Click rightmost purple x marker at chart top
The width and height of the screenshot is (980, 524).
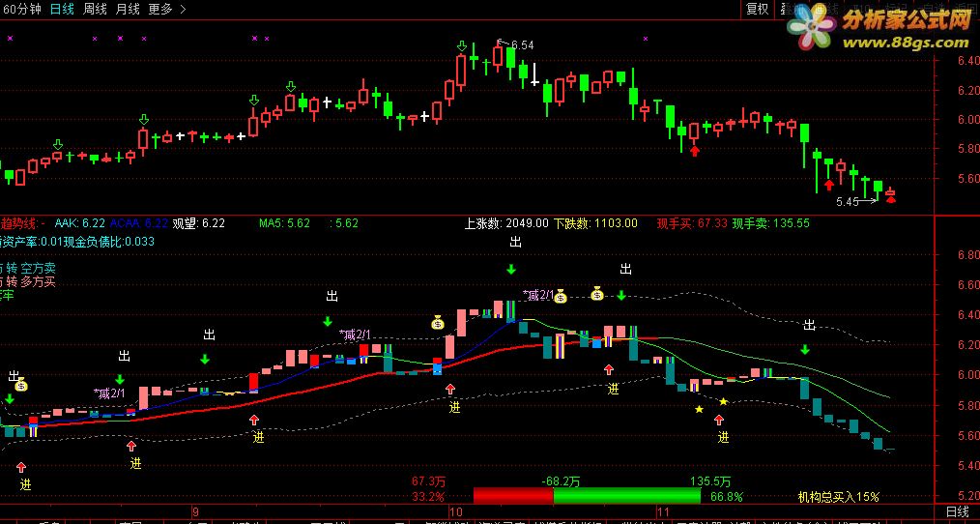coord(646,38)
